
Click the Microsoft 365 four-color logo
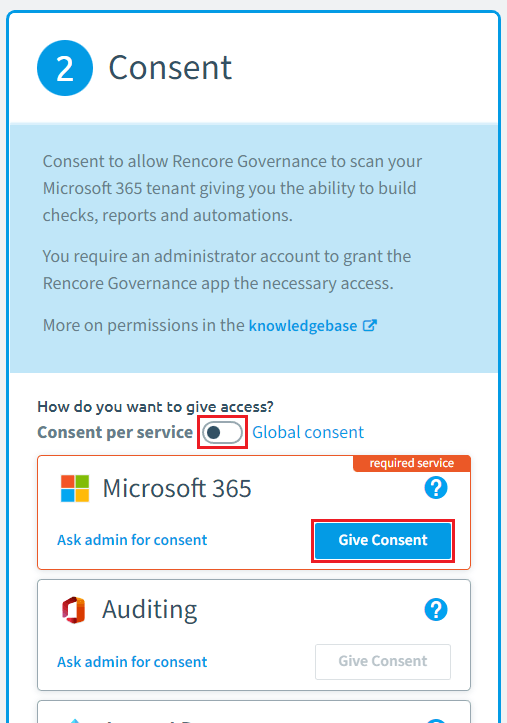tap(75, 488)
